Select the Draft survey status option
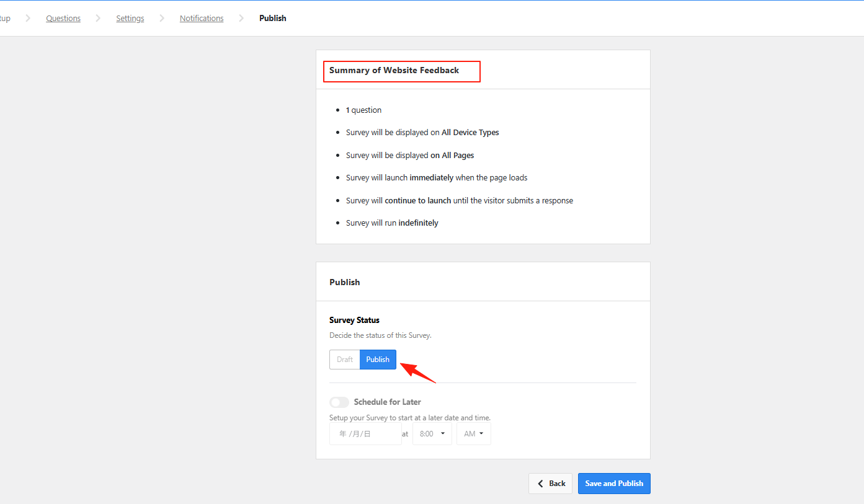This screenshot has width=864, height=504. pos(345,360)
